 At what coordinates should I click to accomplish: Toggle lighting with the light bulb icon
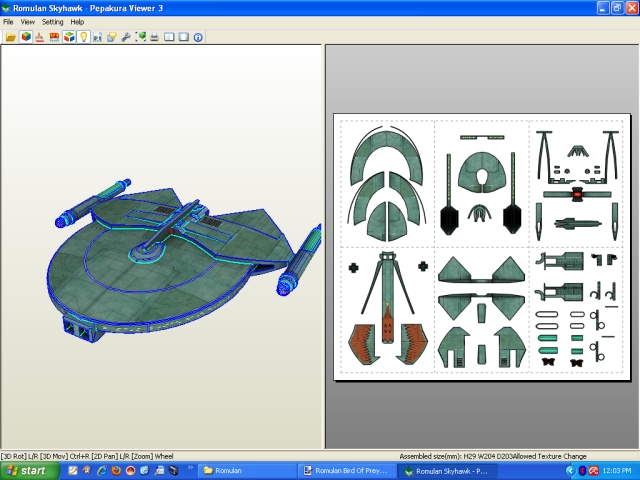pos(84,37)
